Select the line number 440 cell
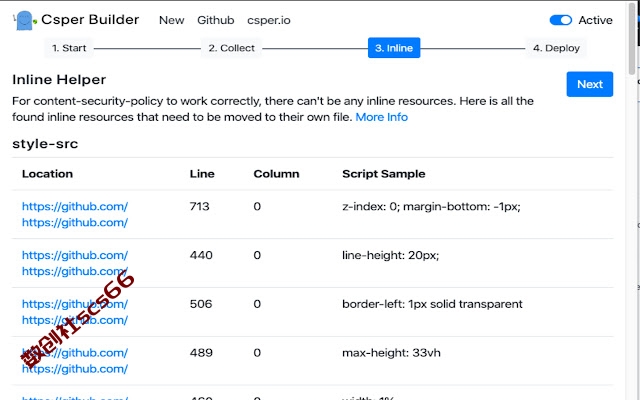 click(201, 255)
